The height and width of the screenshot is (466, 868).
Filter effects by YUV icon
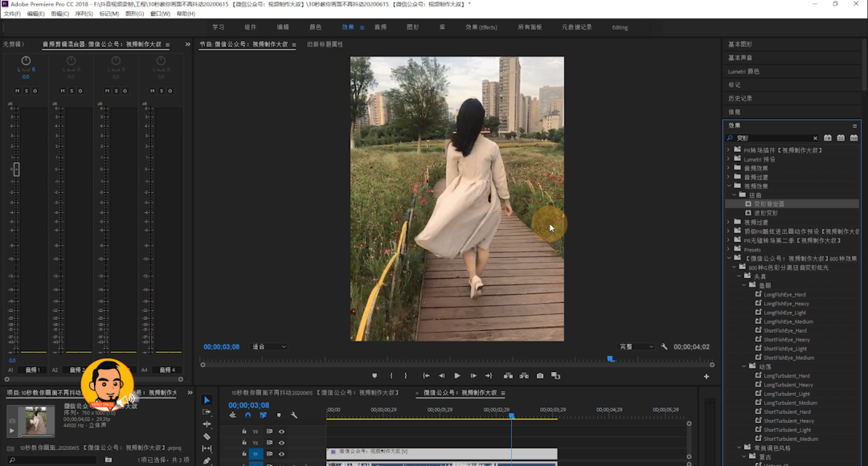(854, 138)
